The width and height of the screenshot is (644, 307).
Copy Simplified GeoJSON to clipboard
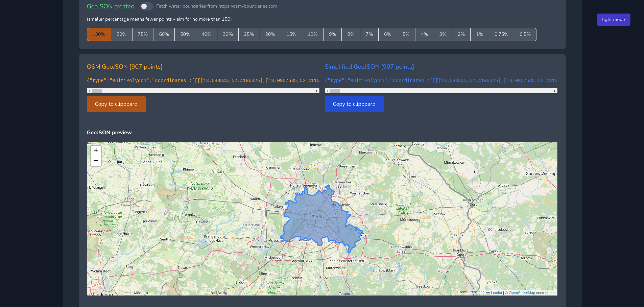click(354, 104)
